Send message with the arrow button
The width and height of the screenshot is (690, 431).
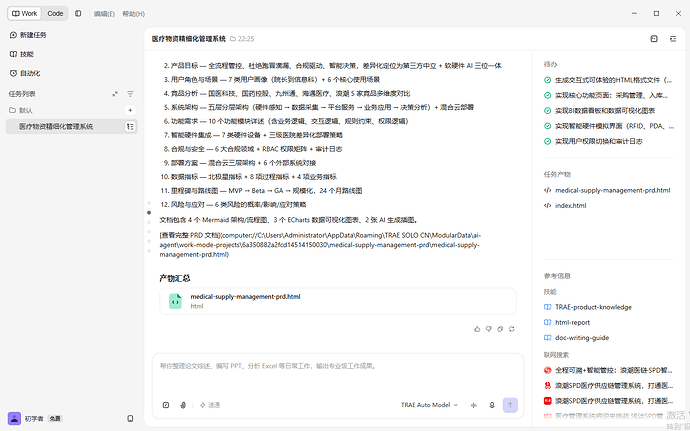510,405
